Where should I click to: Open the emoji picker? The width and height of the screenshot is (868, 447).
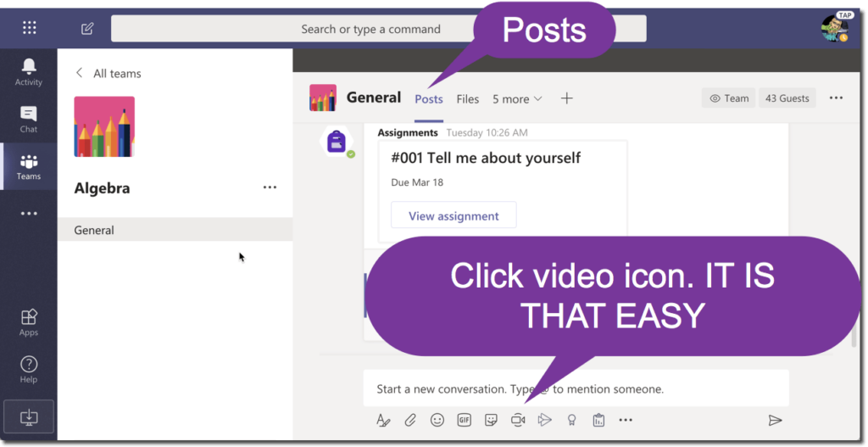click(x=437, y=421)
